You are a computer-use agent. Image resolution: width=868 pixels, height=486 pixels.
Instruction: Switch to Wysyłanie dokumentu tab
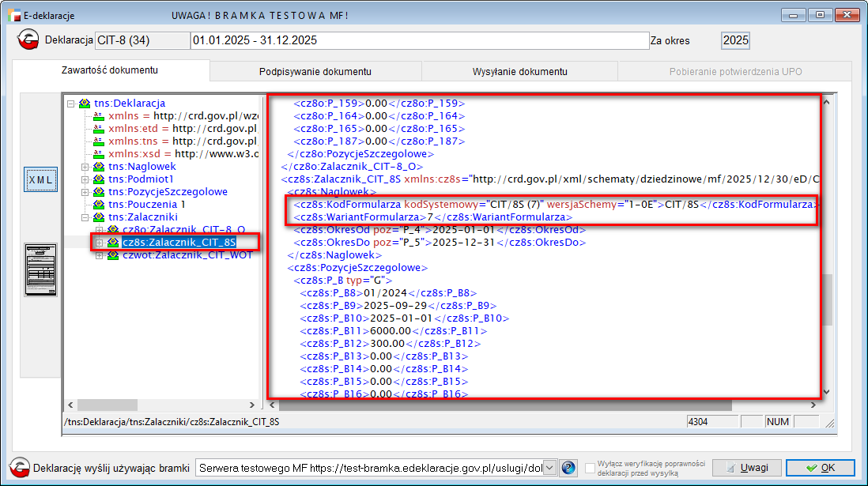519,72
